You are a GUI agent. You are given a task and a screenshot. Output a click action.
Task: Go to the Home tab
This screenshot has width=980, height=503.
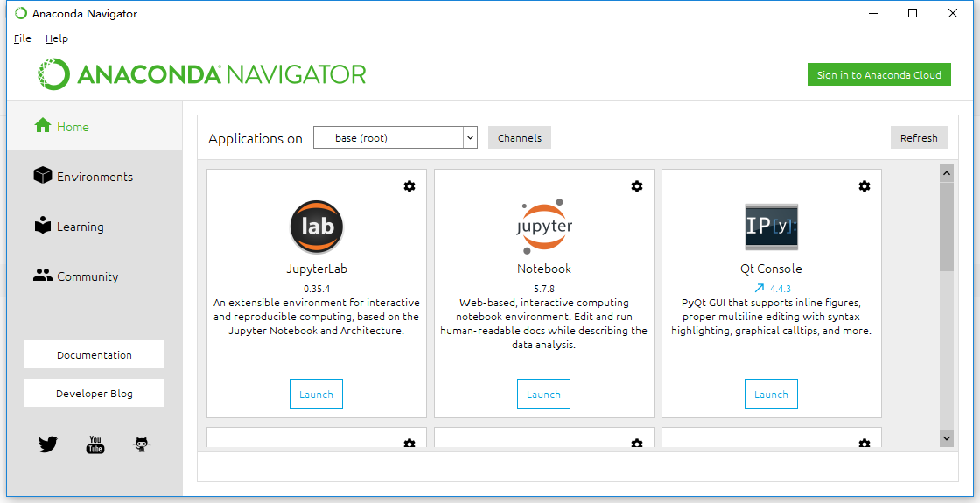pyautogui.click(x=95, y=126)
